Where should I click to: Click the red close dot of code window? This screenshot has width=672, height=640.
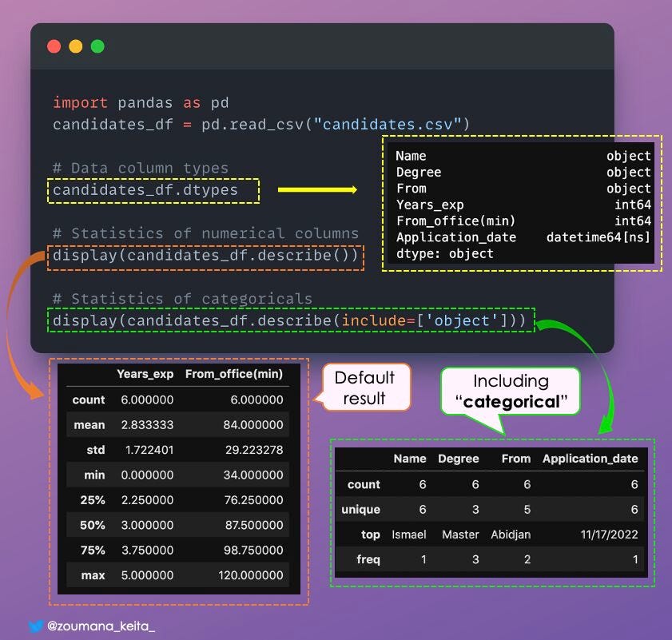click(x=54, y=46)
